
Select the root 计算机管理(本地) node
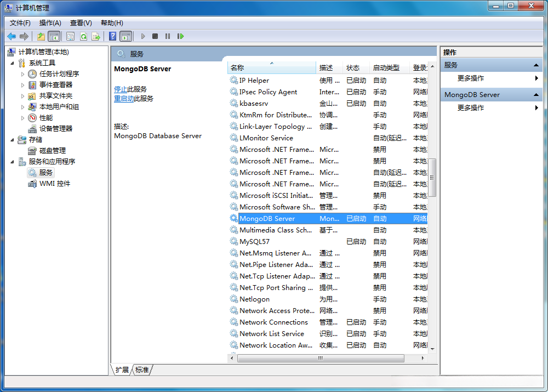pyautogui.click(x=44, y=52)
